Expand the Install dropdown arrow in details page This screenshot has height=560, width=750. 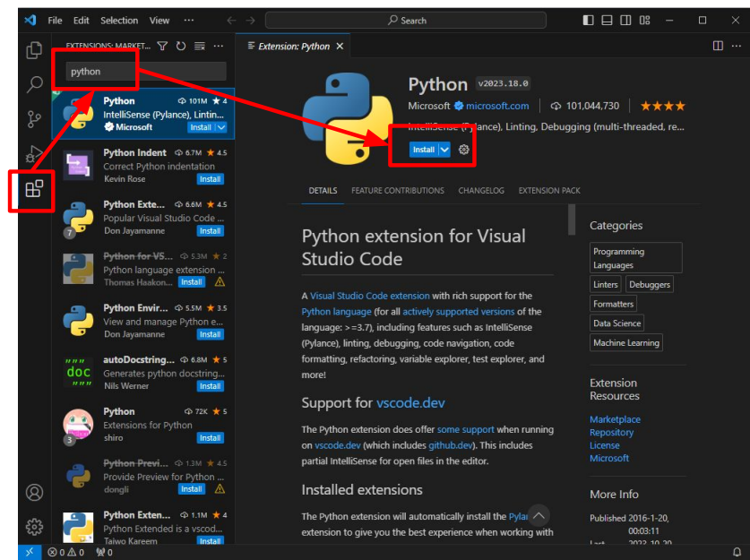tap(444, 150)
